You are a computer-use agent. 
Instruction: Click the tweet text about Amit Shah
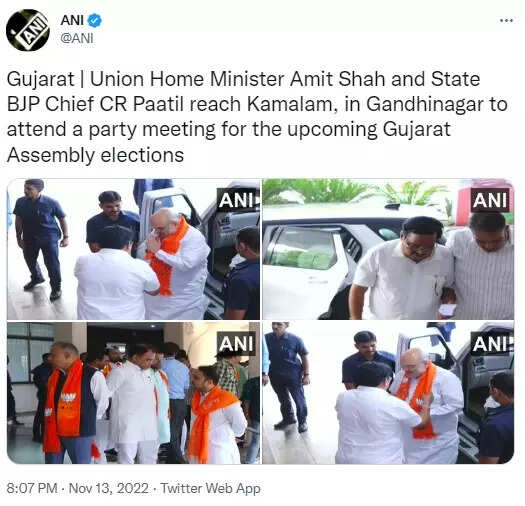pyautogui.click(x=257, y=117)
